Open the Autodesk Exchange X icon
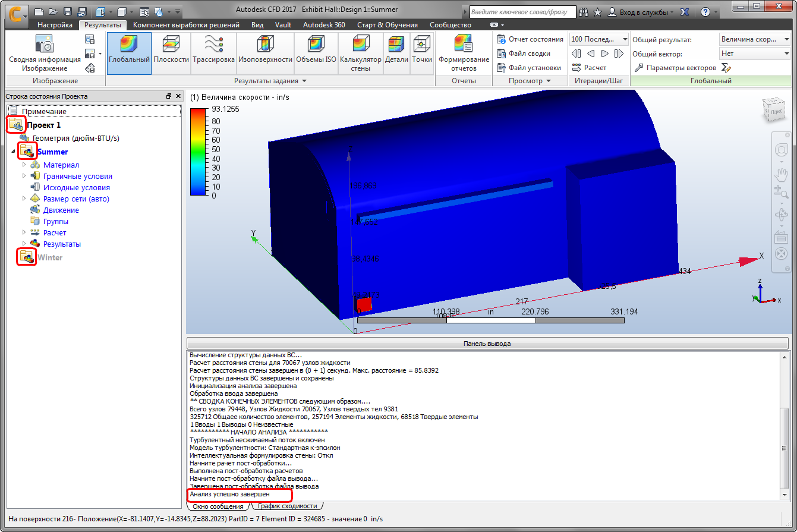This screenshot has height=532, width=797. (684, 12)
